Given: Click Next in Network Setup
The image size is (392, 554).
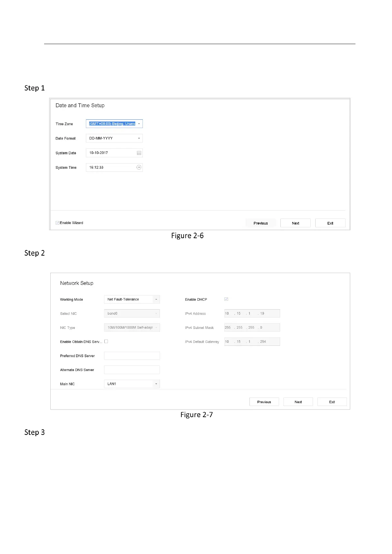Looking at the screenshot, I should [x=298, y=402].
